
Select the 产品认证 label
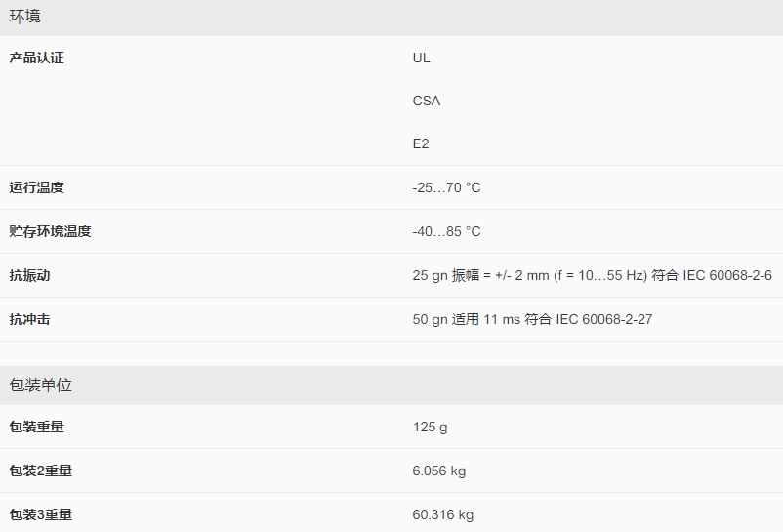pyautogui.click(x=36, y=58)
